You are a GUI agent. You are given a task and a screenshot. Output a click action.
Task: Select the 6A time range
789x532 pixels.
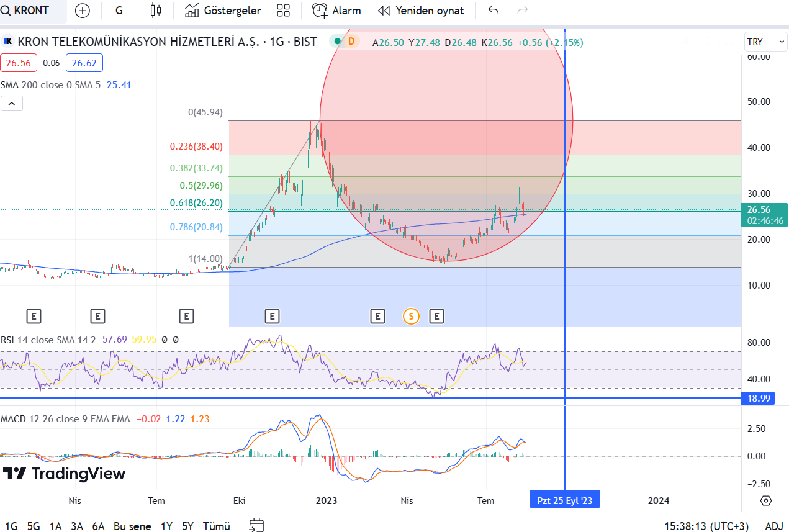pos(98,526)
